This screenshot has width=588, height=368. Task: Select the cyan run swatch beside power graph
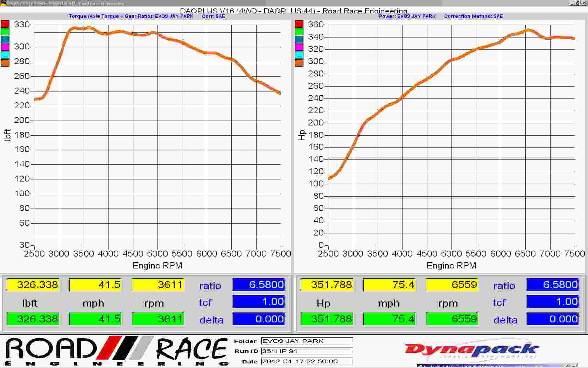[299, 55]
